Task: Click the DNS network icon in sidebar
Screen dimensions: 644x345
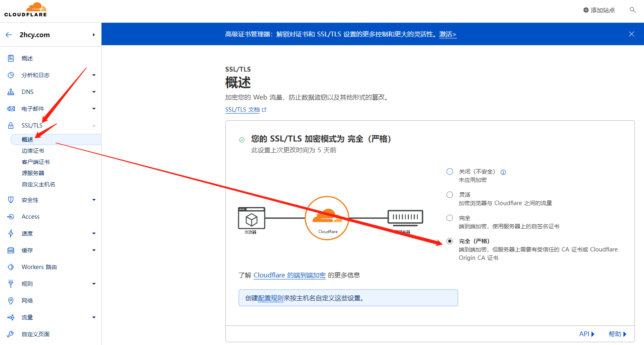Action: point(11,92)
